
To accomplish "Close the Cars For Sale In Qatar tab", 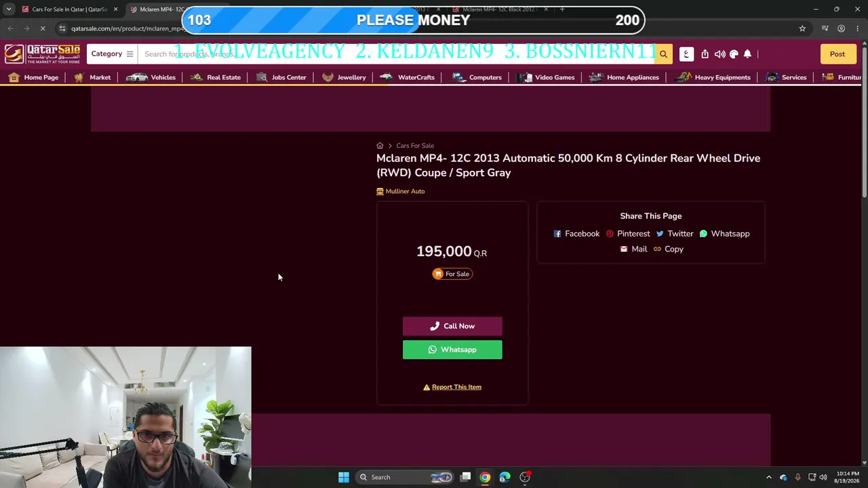I will pyautogui.click(x=115, y=9).
